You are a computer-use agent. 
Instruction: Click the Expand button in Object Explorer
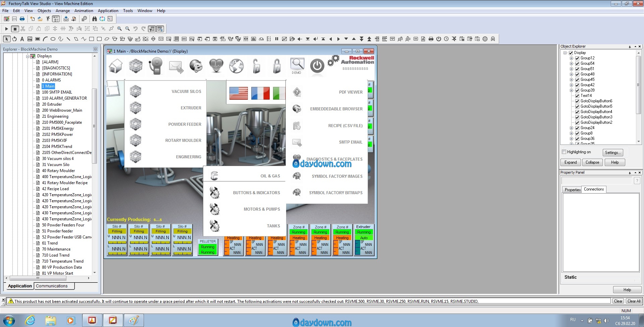(x=571, y=162)
